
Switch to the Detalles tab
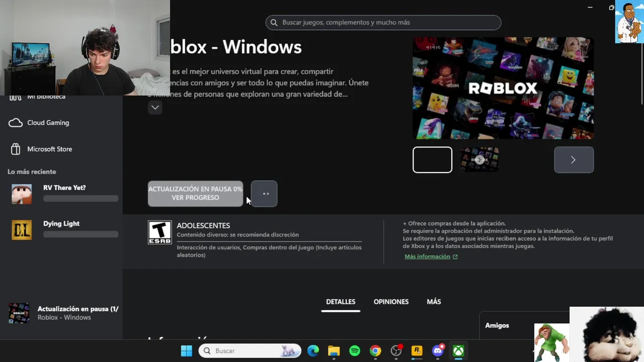coord(341,302)
